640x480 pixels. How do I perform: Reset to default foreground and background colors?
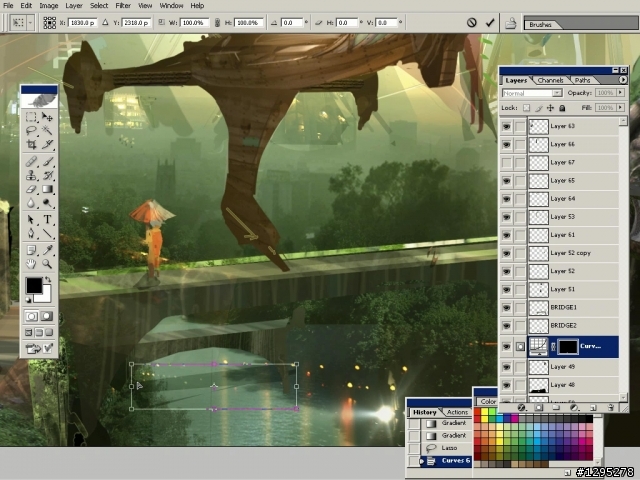click(x=28, y=300)
